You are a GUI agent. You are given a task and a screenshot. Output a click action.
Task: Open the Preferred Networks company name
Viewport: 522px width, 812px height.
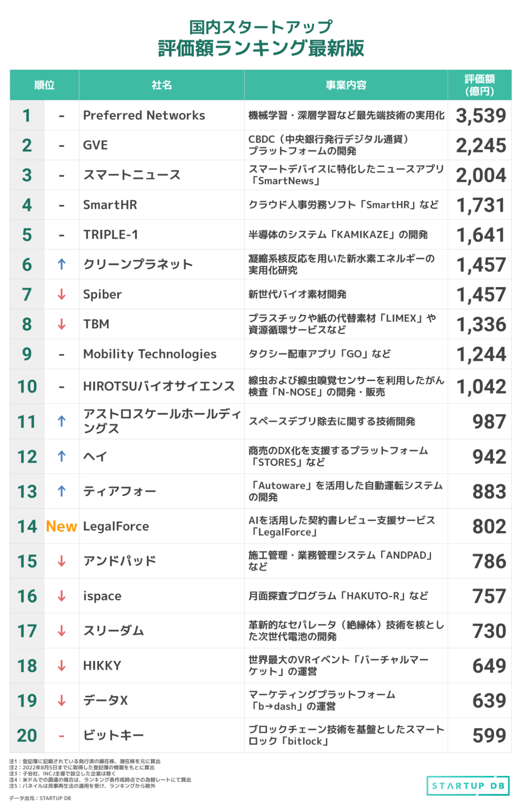[x=144, y=115]
